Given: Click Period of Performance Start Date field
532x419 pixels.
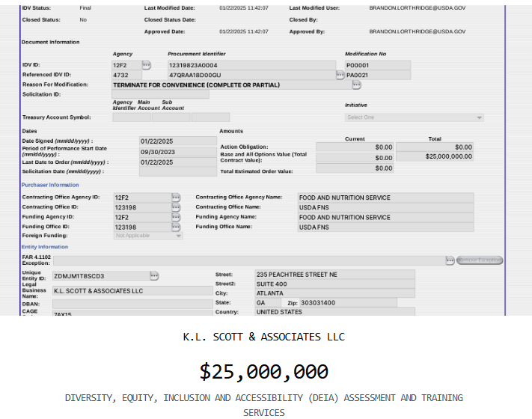Looking at the screenshot, I should [178, 152].
